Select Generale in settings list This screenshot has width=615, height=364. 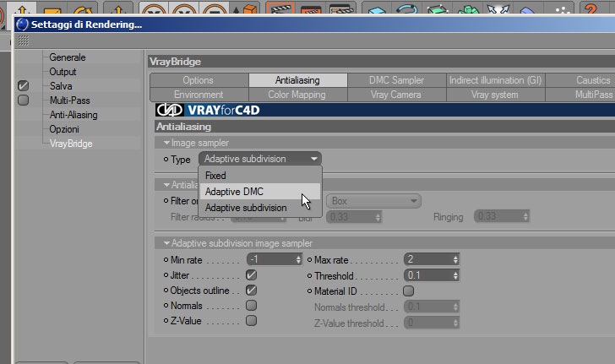click(x=67, y=57)
